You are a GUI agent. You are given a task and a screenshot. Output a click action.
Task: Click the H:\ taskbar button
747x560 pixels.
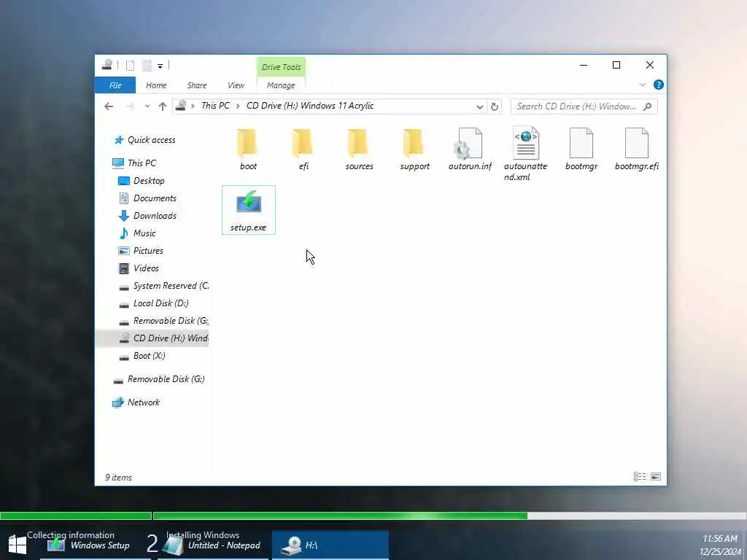(330, 545)
